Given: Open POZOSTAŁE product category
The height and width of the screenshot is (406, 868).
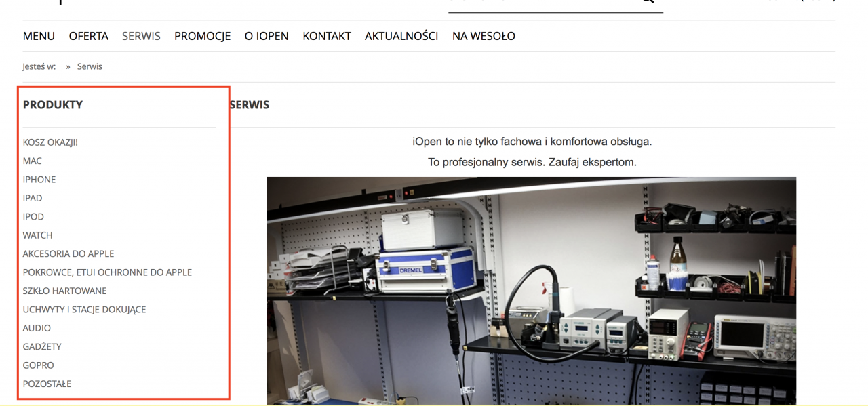Looking at the screenshot, I should 47,384.
